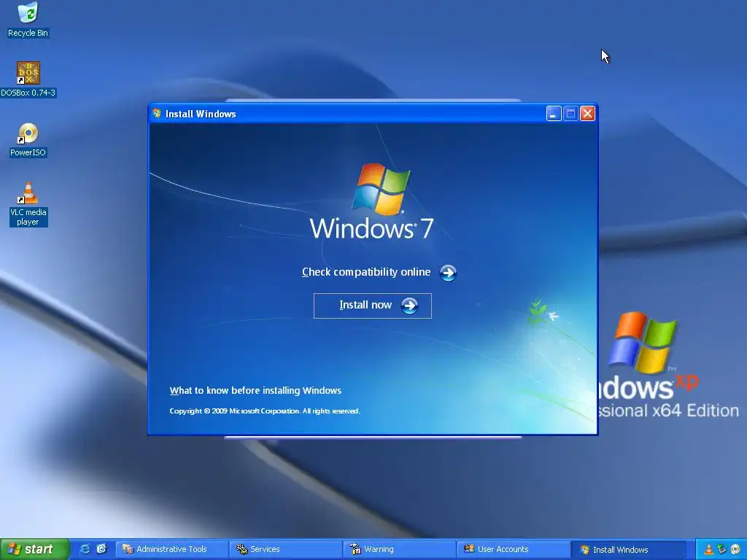This screenshot has height=560, width=747.
Task: Click the Install Windows taskbar button
Action: coord(628,550)
